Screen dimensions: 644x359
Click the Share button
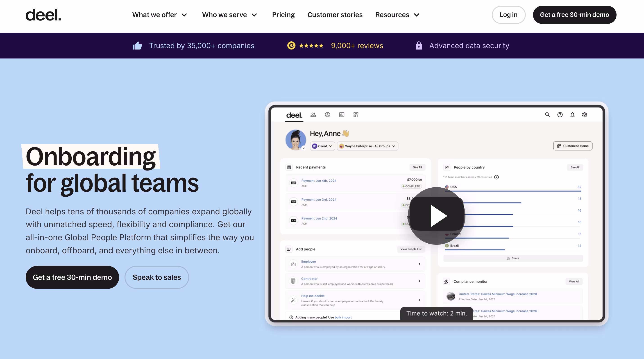coord(513,258)
